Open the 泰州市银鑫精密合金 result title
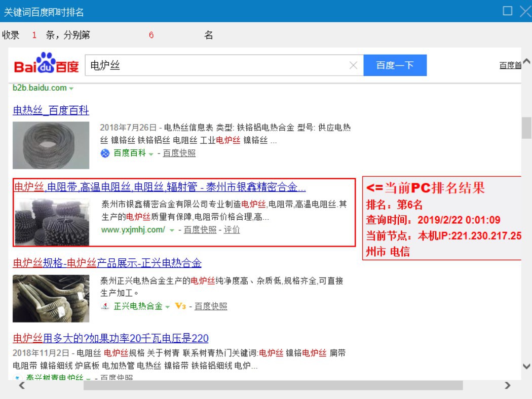The height and width of the screenshot is (399, 532). tap(160, 186)
